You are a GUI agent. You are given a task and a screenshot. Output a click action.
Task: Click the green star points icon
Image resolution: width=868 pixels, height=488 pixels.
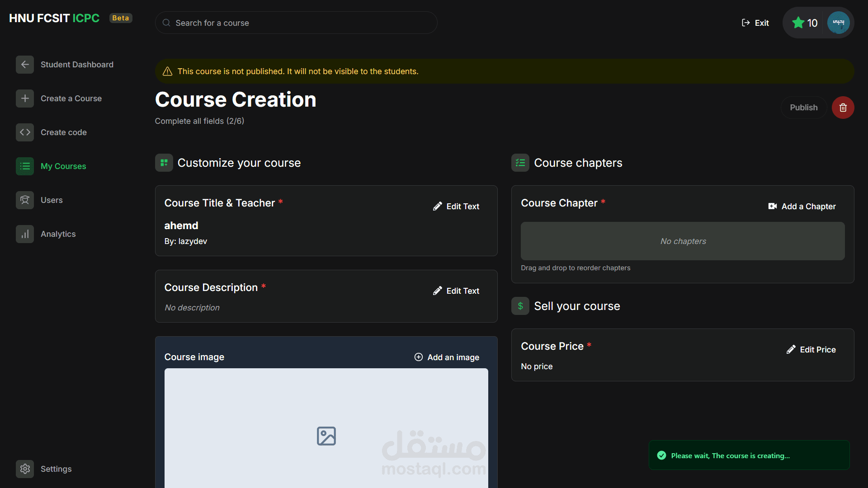click(x=798, y=23)
